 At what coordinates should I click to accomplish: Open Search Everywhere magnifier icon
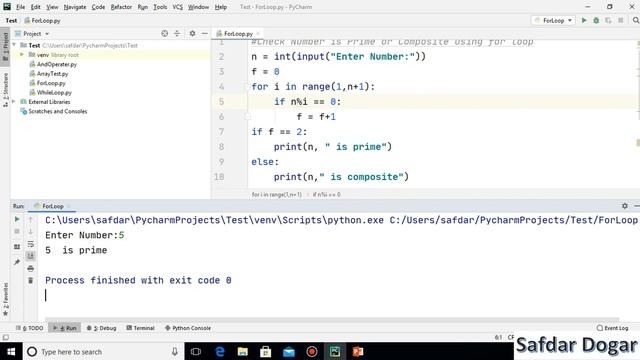tap(636, 20)
